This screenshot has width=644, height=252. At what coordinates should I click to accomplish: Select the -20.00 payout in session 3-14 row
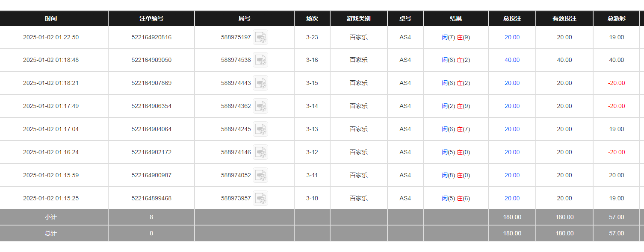[x=616, y=106]
